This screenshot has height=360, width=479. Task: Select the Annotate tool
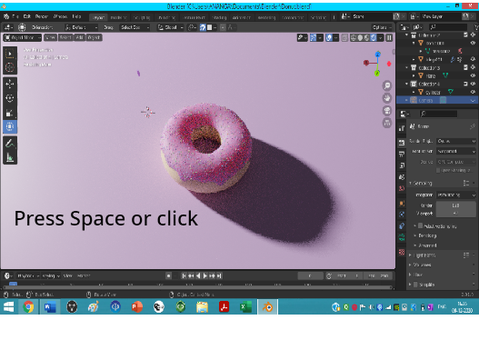pos(10,143)
